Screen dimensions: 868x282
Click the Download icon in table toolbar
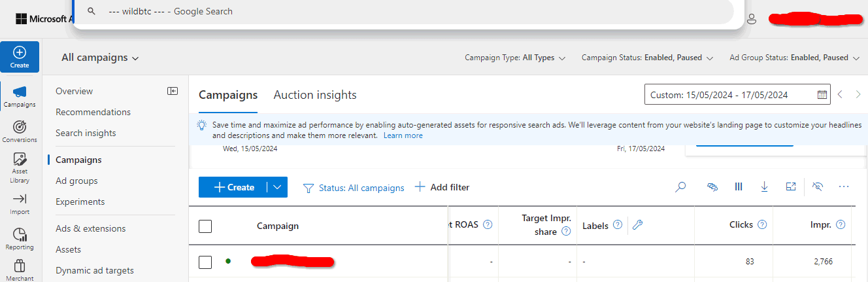(764, 187)
